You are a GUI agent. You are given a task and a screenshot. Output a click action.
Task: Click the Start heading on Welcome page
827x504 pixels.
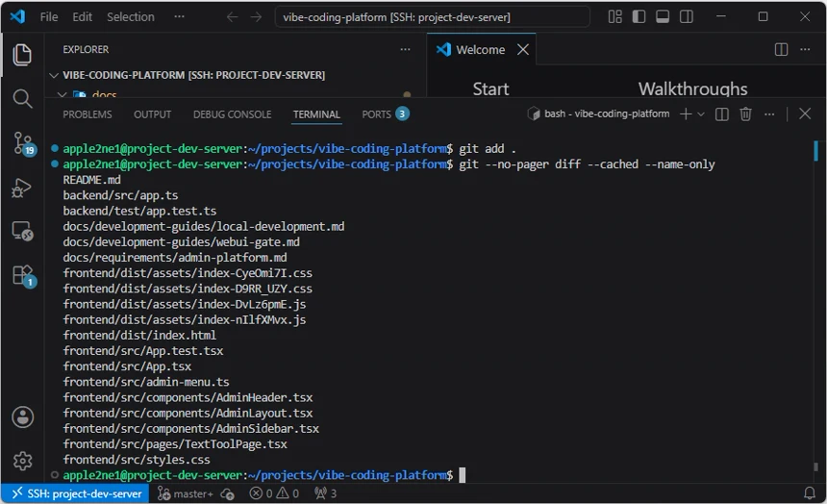pyautogui.click(x=490, y=88)
